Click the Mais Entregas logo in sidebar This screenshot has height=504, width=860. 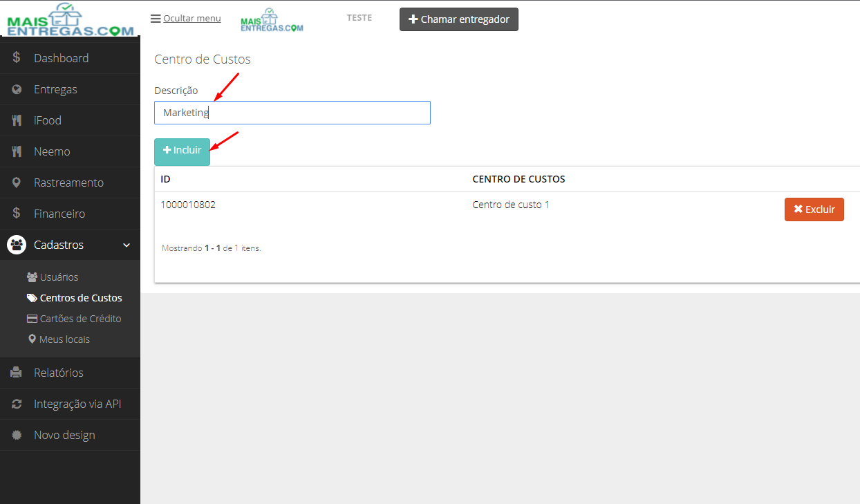[70, 19]
